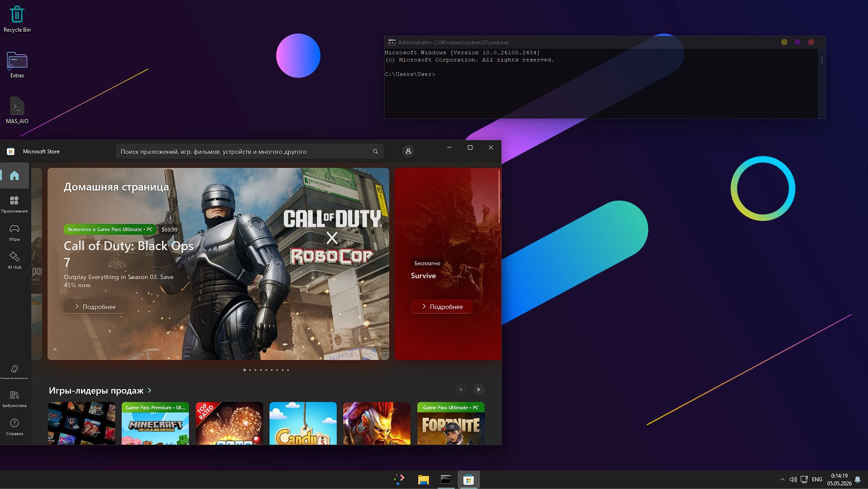Screen dimensions: 868x489
Task: Click the partially visible previous banner on left
Action: pos(37,264)
